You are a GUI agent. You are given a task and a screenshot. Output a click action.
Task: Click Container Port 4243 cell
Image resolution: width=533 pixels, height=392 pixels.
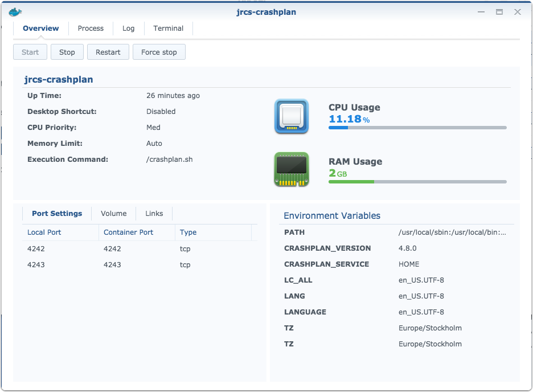pyautogui.click(x=112, y=265)
